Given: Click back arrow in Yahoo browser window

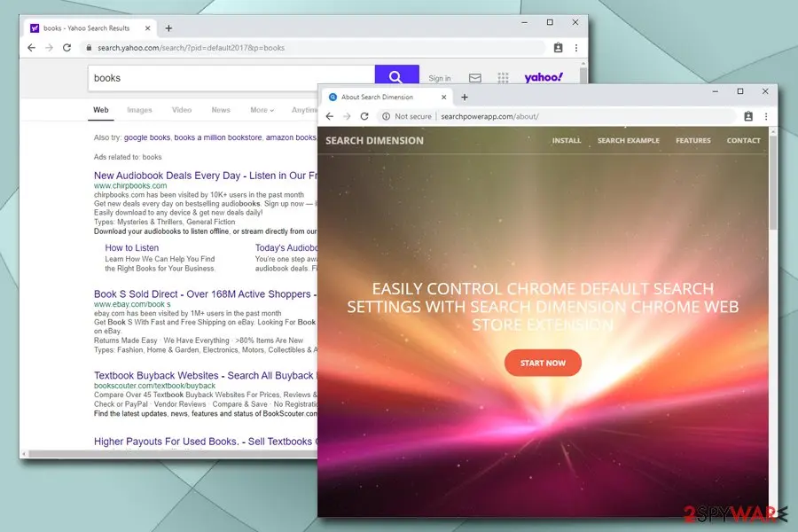Looking at the screenshot, I should (x=32, y=47).
